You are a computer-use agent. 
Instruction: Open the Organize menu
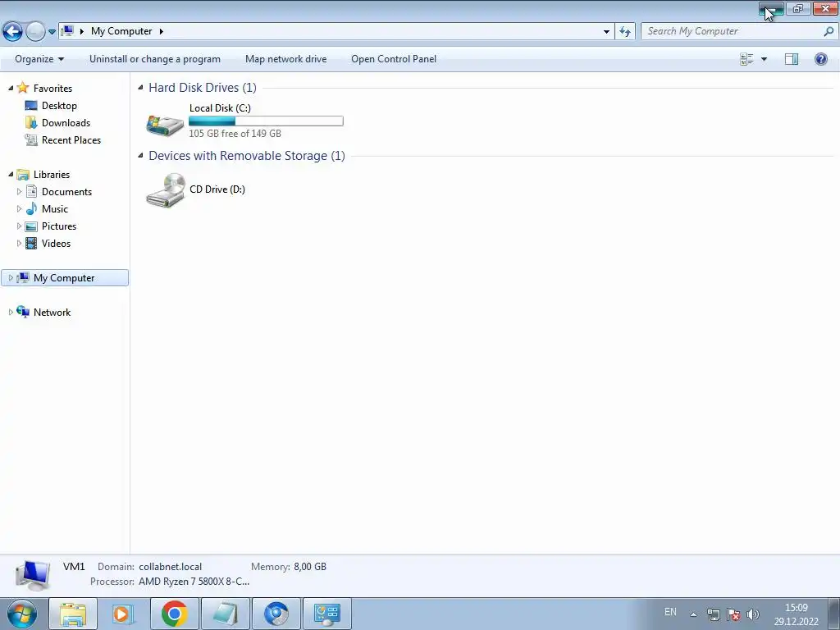pyautogui.click(x=39, y=59)
